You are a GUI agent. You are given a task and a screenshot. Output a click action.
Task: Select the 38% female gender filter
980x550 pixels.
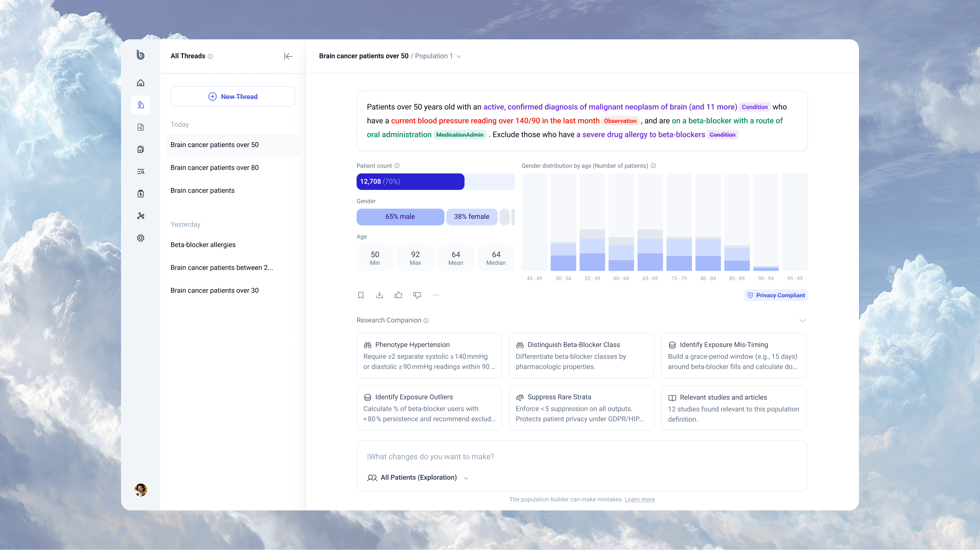coord(471,217)
